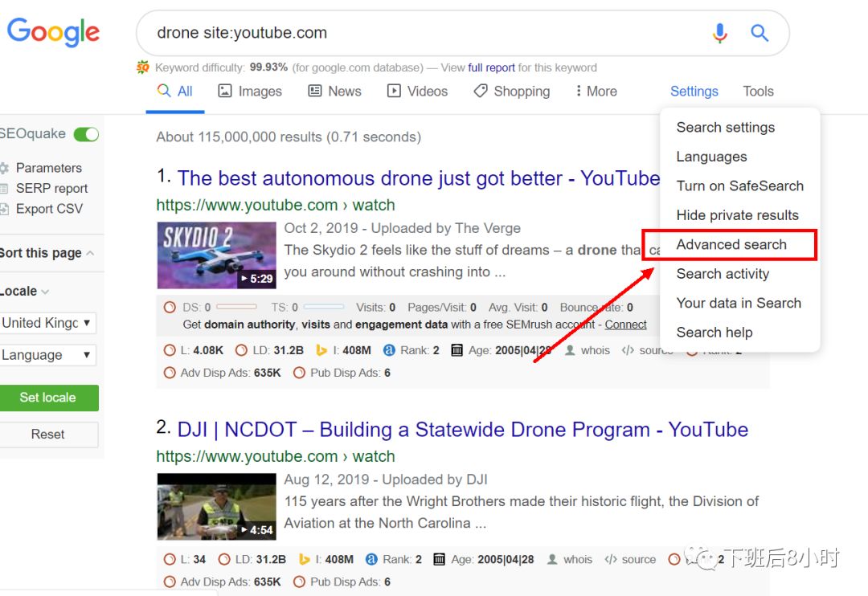This screenshot has width=868, height=596.
Task: Click the source code icon in second result
Action: (x=611, y=560)
